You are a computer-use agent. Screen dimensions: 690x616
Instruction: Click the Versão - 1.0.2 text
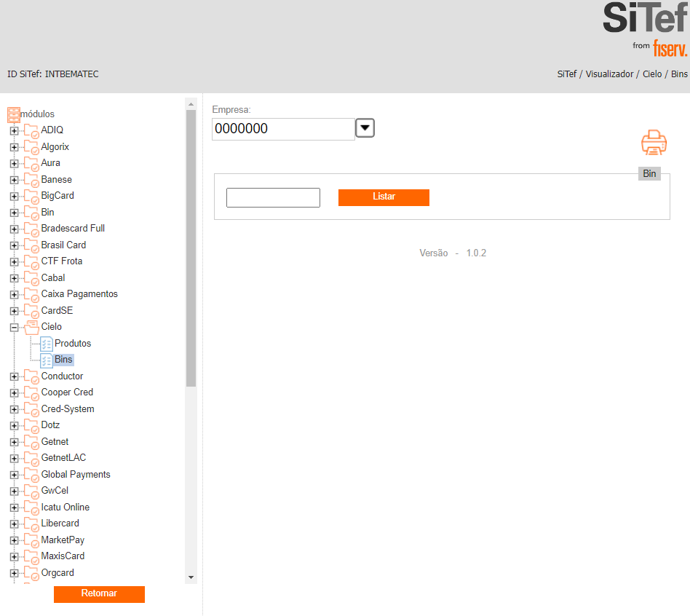453,253
